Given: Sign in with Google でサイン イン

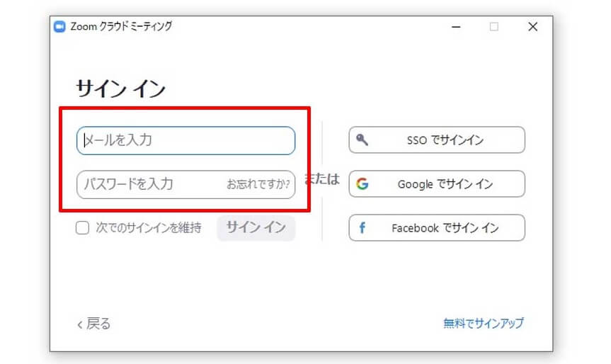Looking at the screenshot, I should click(x=437, y=183).
